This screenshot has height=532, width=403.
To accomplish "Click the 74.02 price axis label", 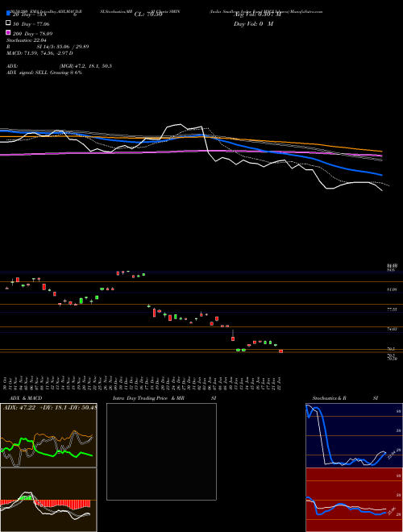I will 393,329.
